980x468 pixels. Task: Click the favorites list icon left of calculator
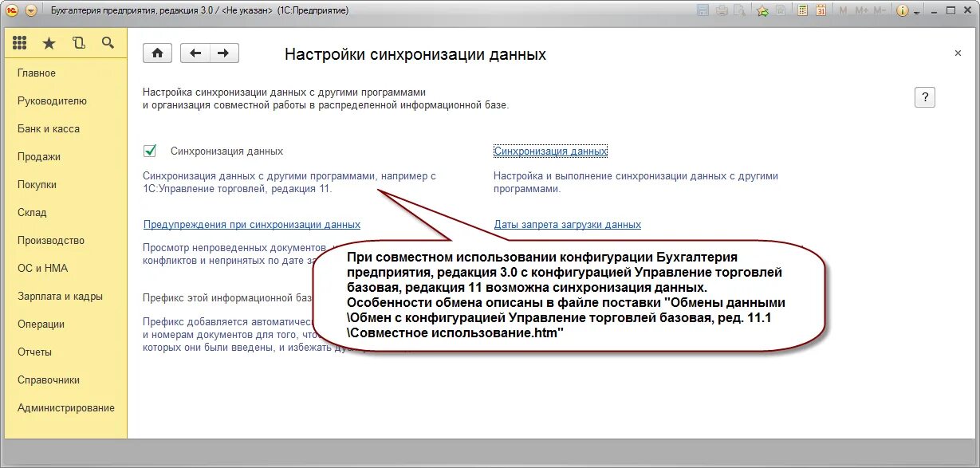(x=780, y=10)
